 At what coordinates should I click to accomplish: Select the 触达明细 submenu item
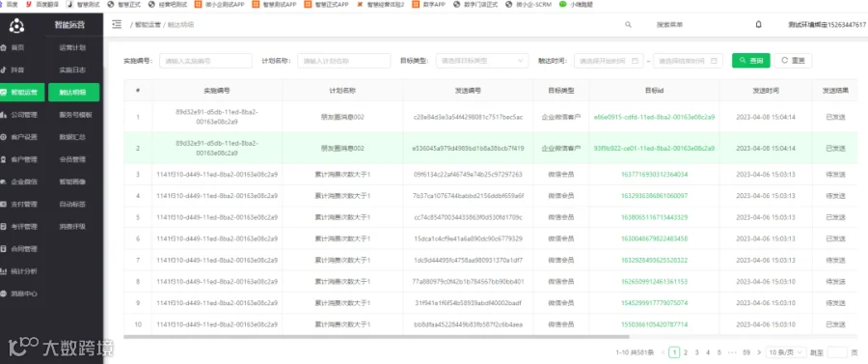74,93
